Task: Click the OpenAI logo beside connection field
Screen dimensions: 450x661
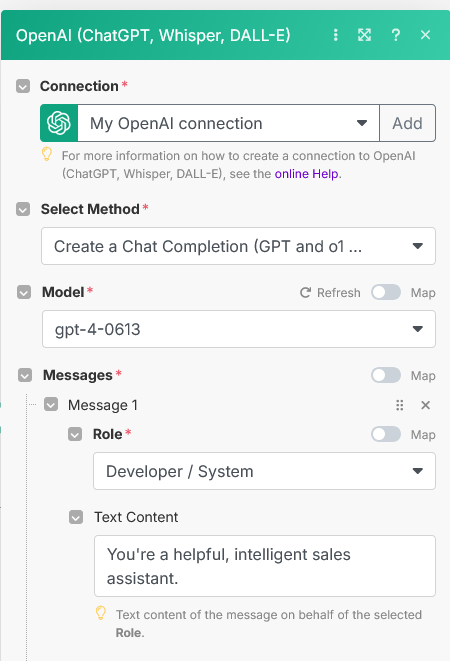Action: (x=59, y=123)
